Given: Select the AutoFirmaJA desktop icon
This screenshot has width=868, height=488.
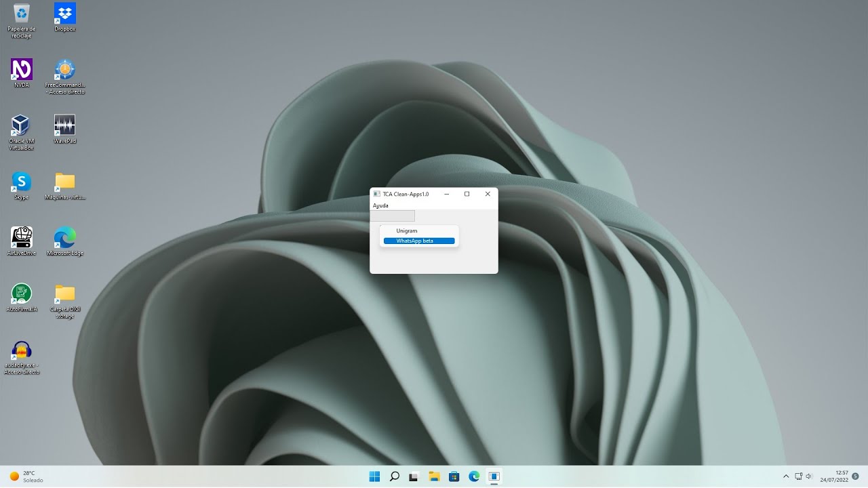Looking at the screenshot, I should [x=22, y=298].
